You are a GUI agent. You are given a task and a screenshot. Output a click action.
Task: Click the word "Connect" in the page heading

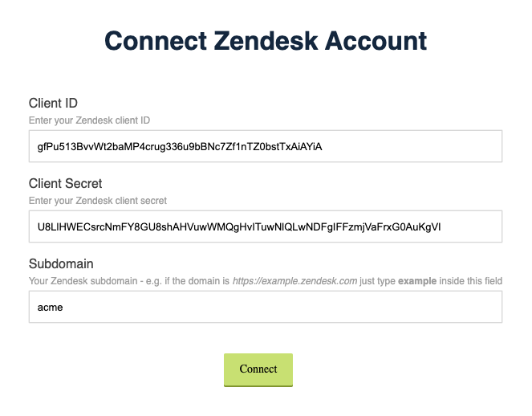[153, 41]
